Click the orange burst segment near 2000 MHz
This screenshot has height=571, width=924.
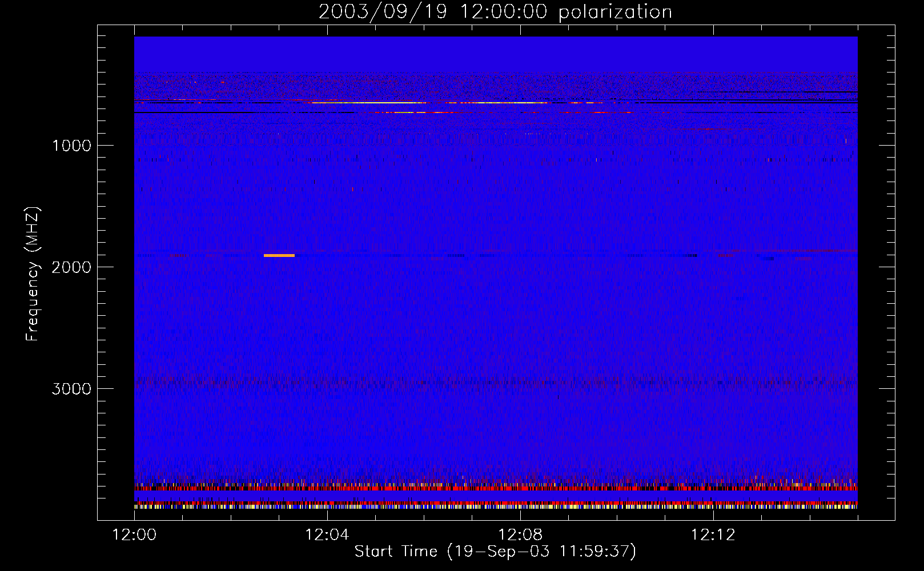click(x=279, y=255)
